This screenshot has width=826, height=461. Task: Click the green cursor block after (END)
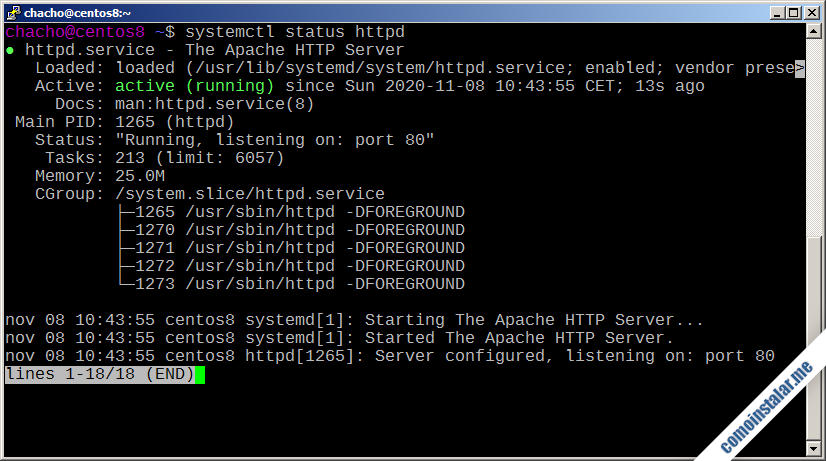click(200, 375)
